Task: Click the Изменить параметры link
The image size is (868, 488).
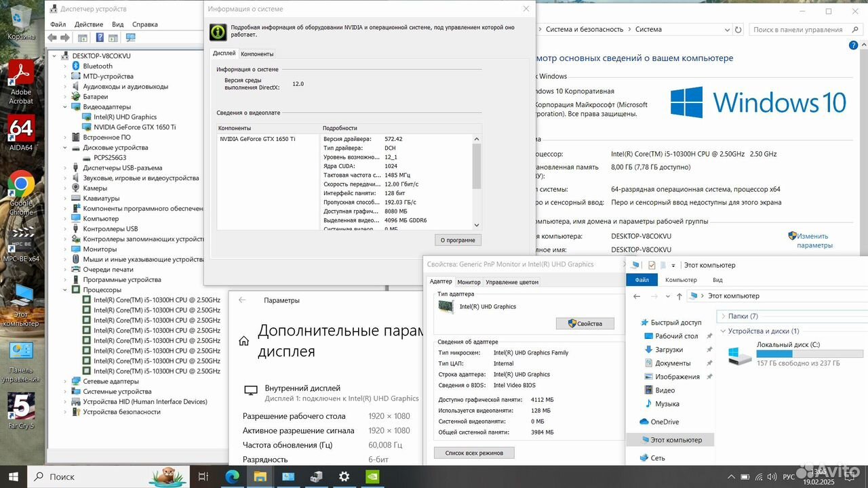Action: click(813, 241)
